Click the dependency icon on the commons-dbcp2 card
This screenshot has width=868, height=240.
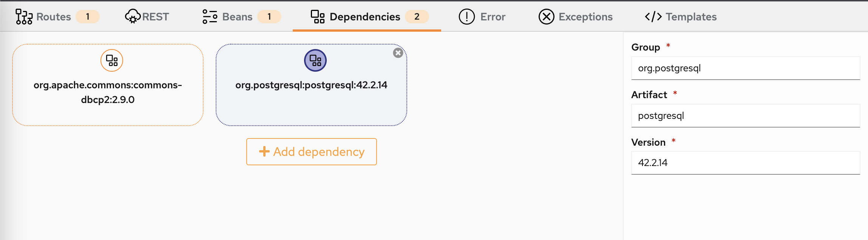pos(111,60)
